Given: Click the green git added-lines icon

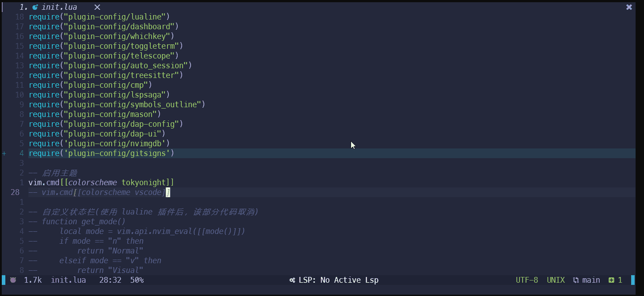Looking at the screenshot, I should [611, 280].
